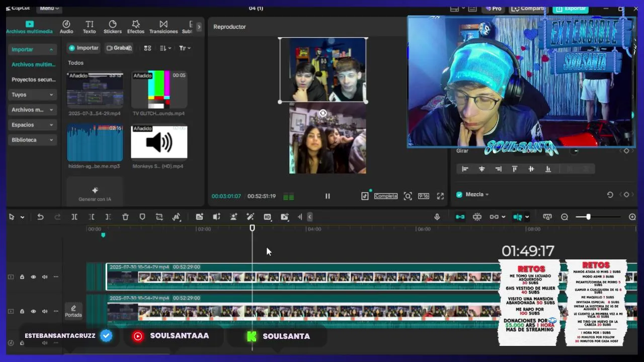Align vertical center in alignment row
Image resolution: width=644 pixels, height=362 pixels.
point(531,169)
